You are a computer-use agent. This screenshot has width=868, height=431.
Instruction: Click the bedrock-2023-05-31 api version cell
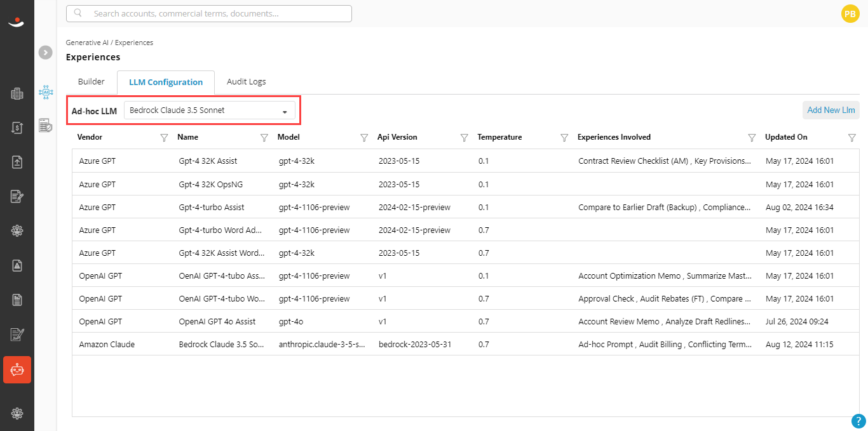tap(415, 344)
